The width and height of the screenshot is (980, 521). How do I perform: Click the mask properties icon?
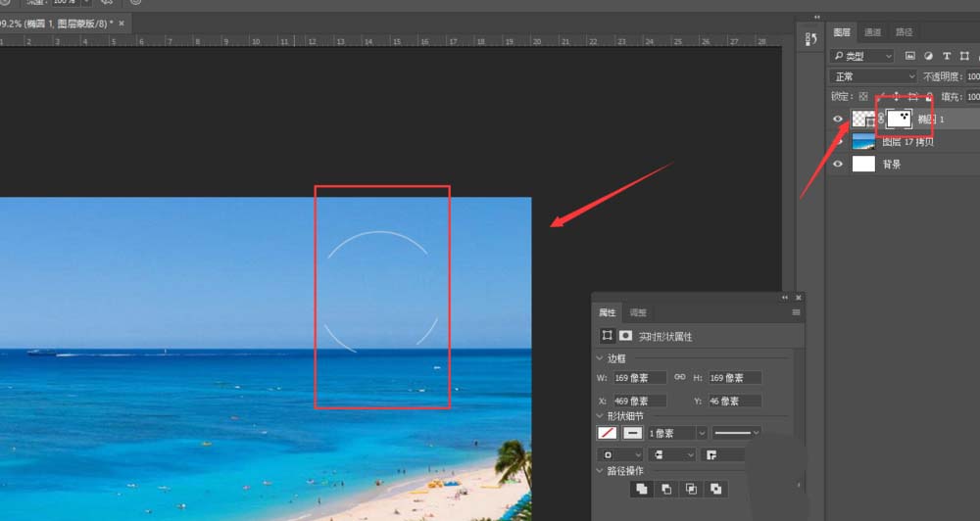pos(625,336)
